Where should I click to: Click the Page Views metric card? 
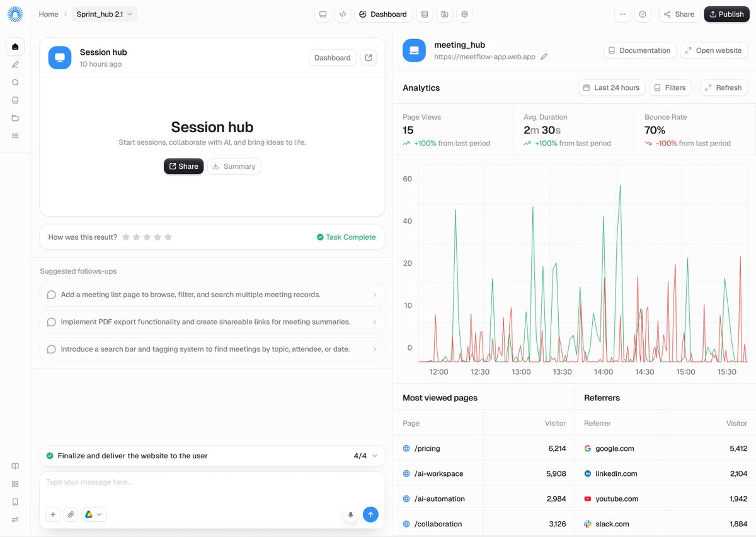coord(454,130)
